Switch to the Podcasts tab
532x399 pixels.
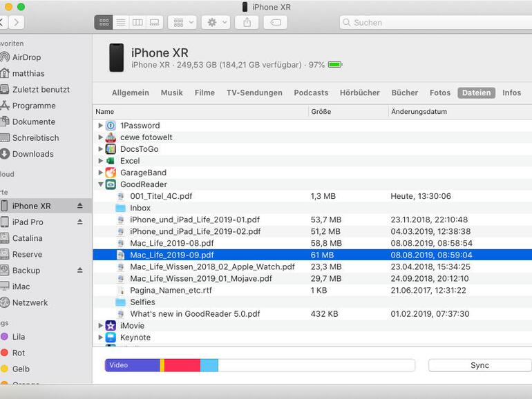click(x=311, y=93)
